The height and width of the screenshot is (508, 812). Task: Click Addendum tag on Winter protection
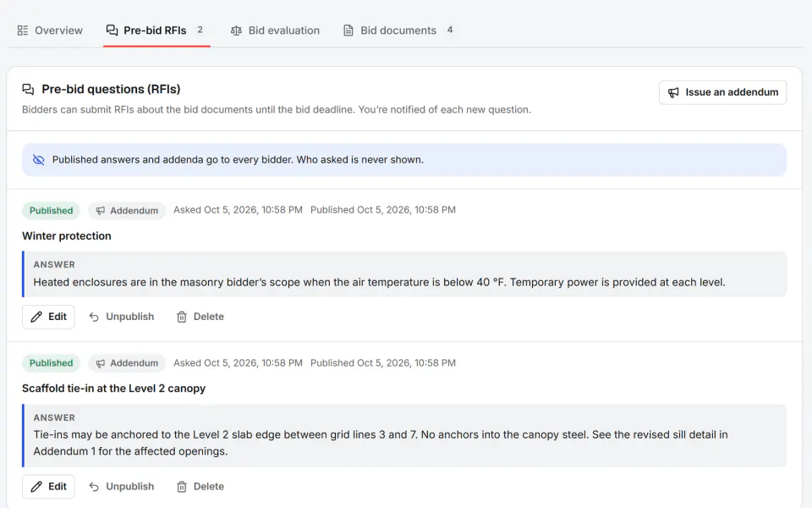tap(127, 211)
